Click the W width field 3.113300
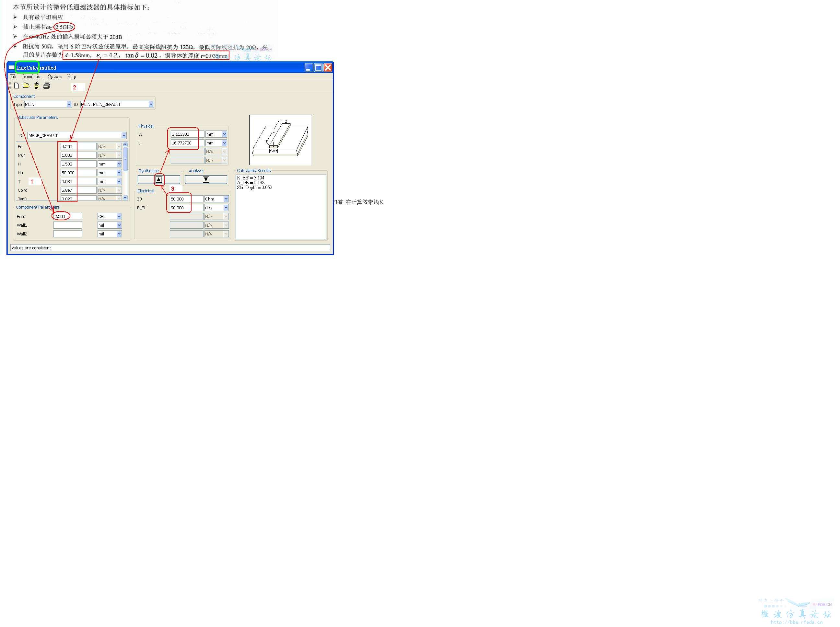Image resolution: width=840 pixels, height=627 pixels. click(x=187, y=134)
